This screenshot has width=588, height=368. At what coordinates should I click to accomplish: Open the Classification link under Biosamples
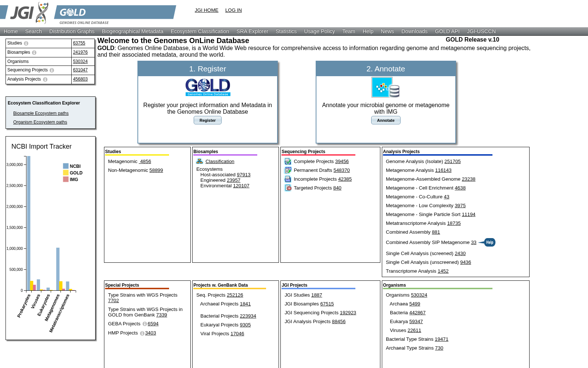pyautogui.click(x=220, y=162)
